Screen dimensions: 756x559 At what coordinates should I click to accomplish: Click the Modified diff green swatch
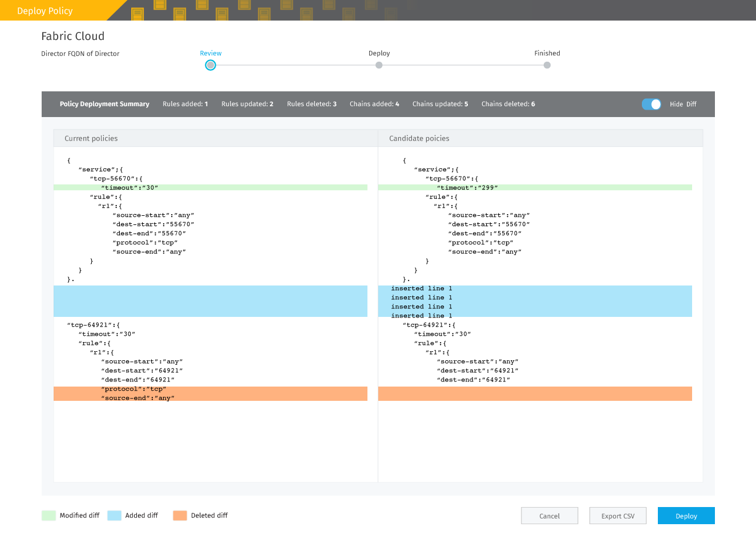click(x=48, y=516)
